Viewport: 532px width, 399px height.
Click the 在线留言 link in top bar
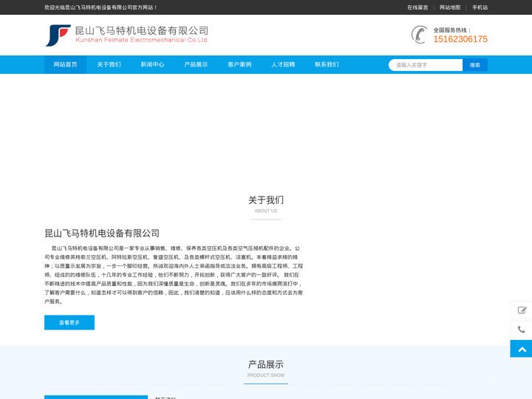click(417, 7)
